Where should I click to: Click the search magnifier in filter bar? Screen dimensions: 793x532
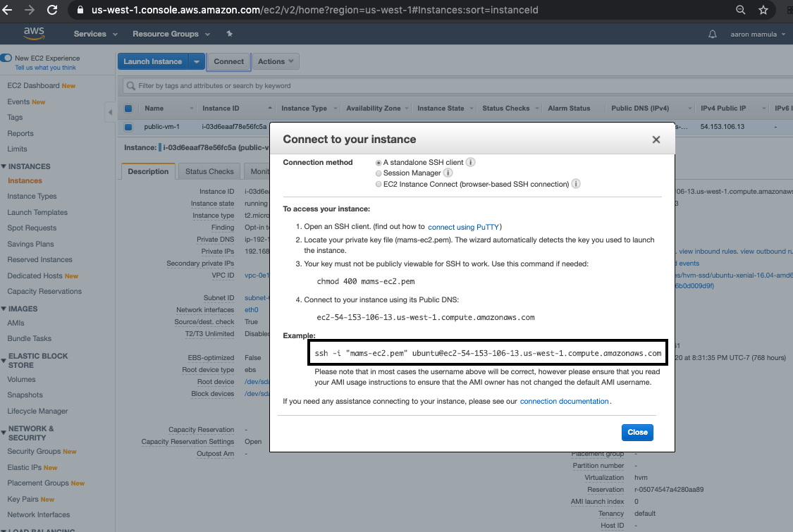[130, 85]
